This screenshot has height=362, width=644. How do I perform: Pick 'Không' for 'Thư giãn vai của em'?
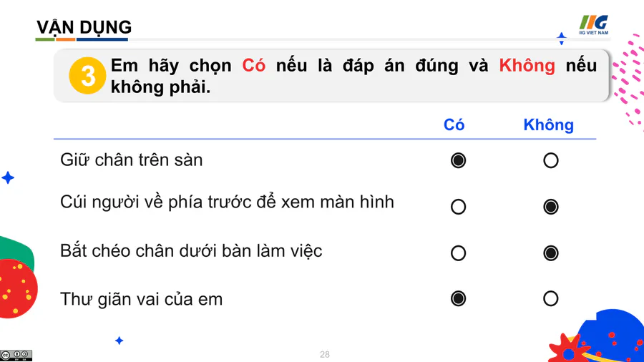(x=551, y=298)
